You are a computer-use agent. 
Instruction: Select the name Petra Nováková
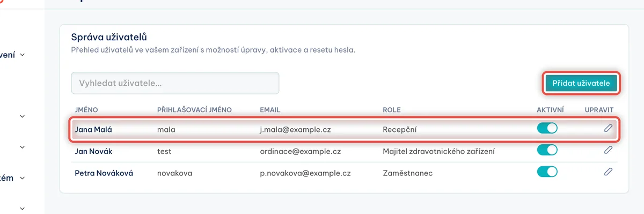coord(104,173)
